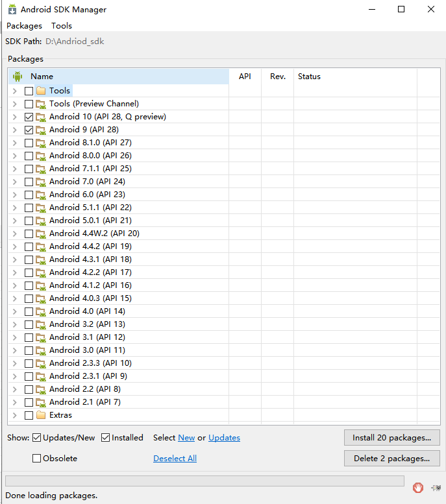Click the Android 10 package folder icon
Screen dimensions: 446x504
41,117
